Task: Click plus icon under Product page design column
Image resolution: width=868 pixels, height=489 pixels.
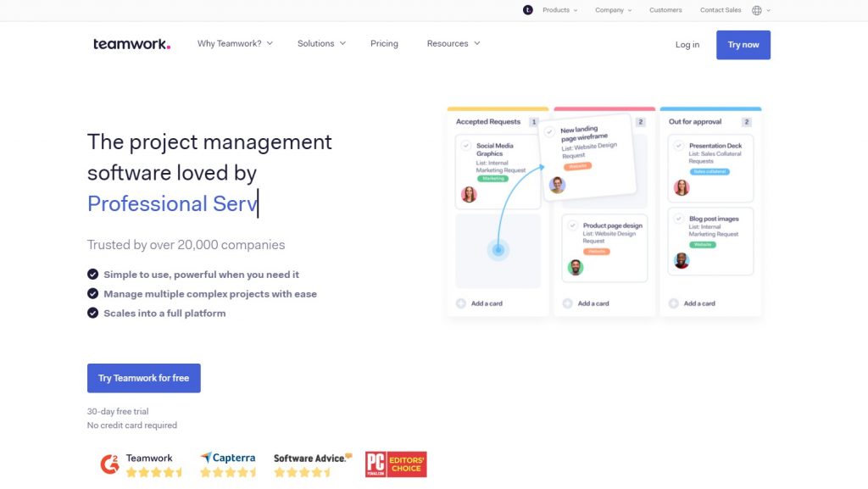Action: [x=567, y=303]
